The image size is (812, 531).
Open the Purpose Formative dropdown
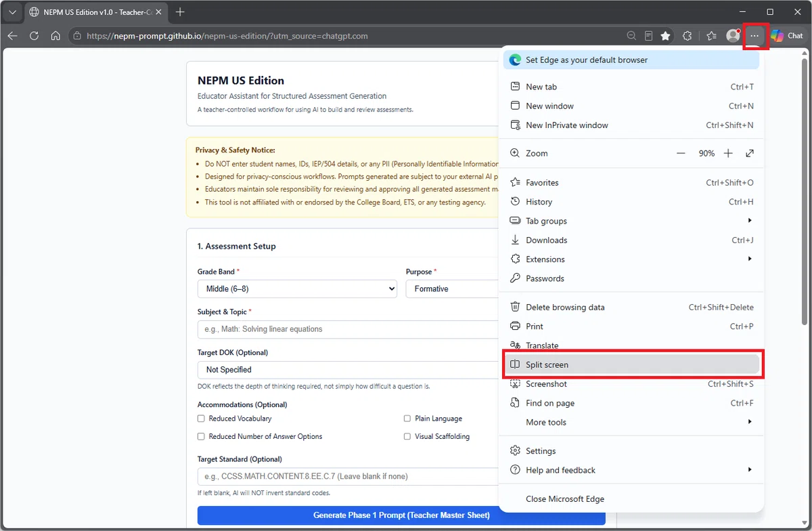452,289
